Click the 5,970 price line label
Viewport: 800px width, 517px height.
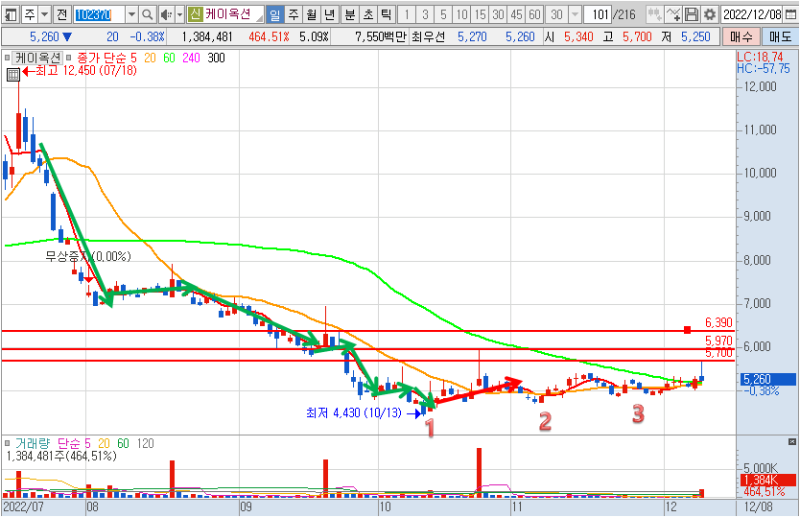pos(718,340)
